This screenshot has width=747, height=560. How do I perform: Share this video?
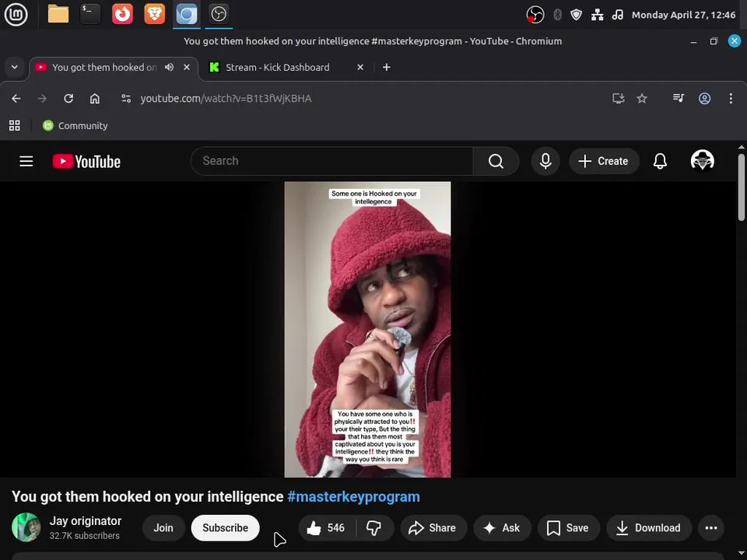pyautogui.click(x=433, y=527)
